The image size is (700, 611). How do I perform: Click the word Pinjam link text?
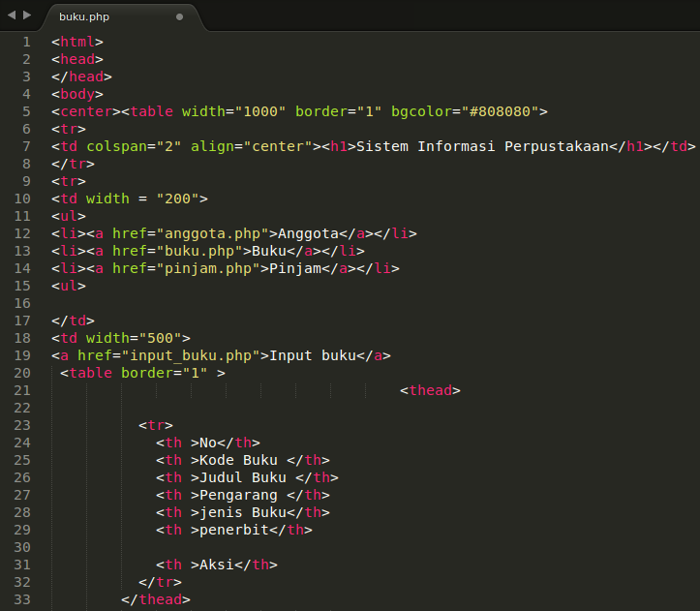[x=295, y=268]
